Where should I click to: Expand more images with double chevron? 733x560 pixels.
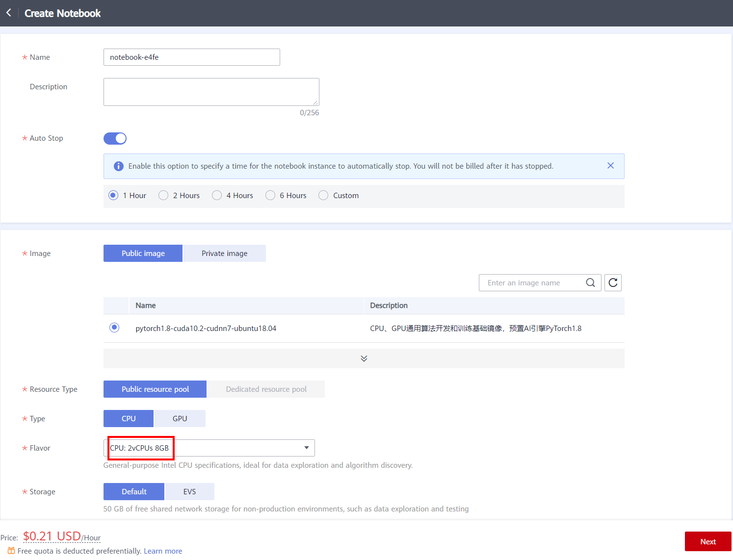click(x=364, y=358)
